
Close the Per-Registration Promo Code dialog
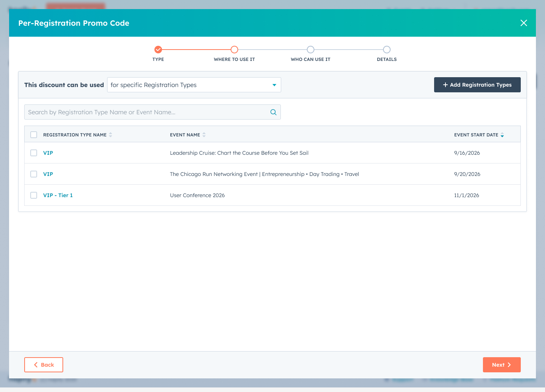(524, 23)
